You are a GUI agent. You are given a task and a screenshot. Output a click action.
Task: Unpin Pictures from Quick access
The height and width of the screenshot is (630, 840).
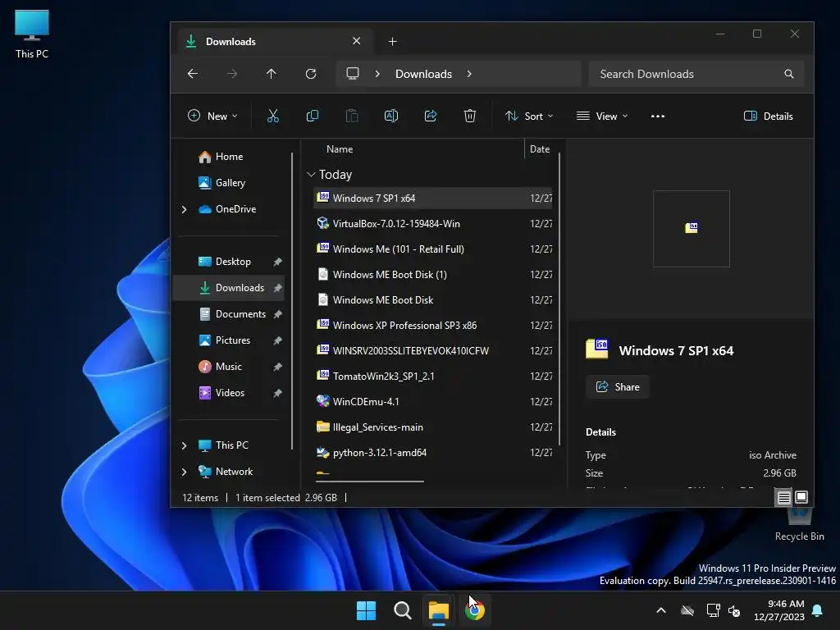(x=277, y=340)
